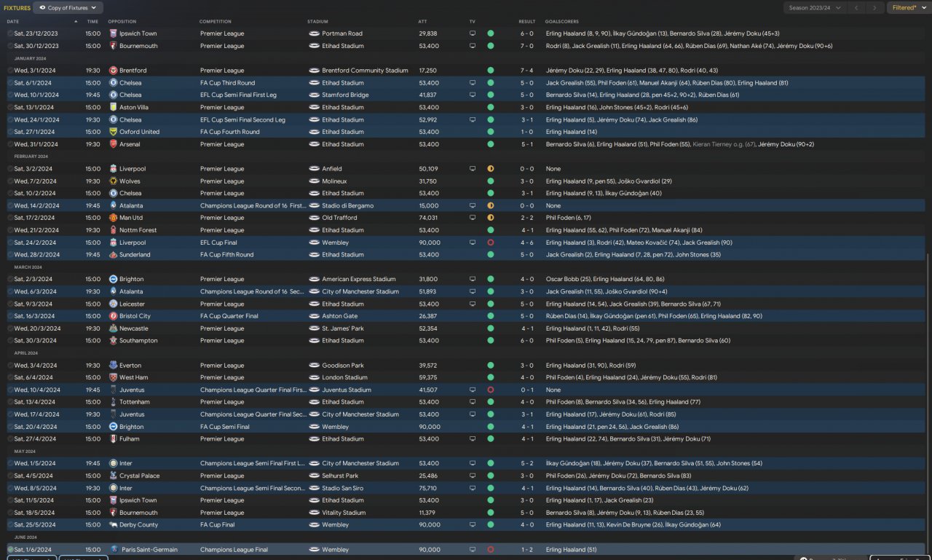Click the Paris Saint-Germain club badge

click(113, 550)
